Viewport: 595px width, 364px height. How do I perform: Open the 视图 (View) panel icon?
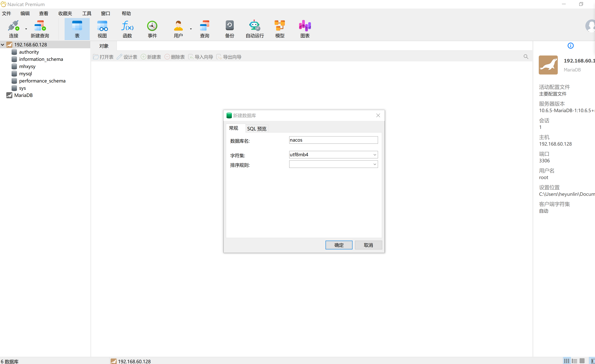click(x=102, y=29)
